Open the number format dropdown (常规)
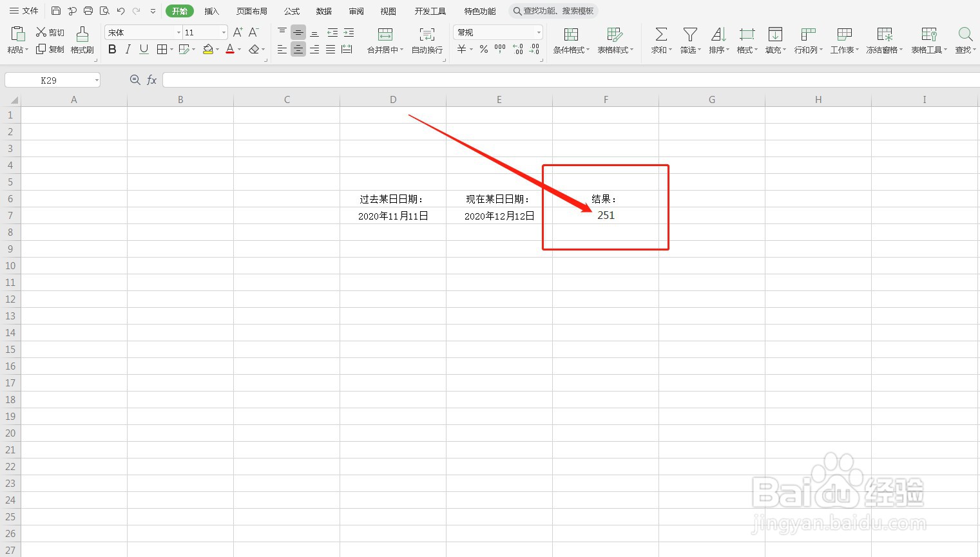980x557 pixels. click(x=539, y=32)
